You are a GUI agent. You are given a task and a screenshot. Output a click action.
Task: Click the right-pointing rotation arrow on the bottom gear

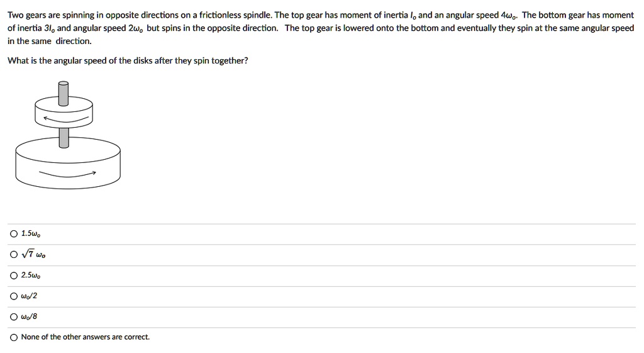(67, 174)
